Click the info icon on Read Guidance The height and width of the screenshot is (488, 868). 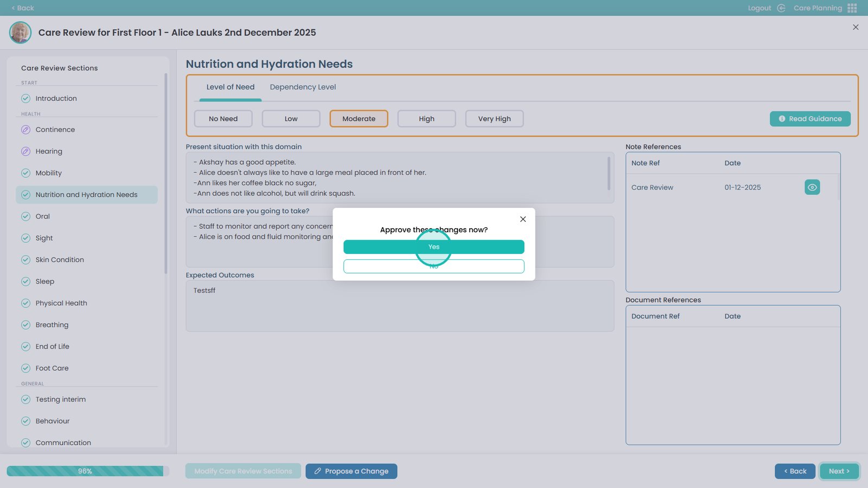(x=782, y=119)
